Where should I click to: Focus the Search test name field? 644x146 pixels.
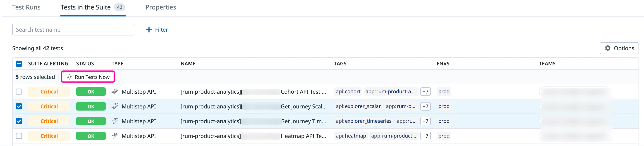pos(73,30)
